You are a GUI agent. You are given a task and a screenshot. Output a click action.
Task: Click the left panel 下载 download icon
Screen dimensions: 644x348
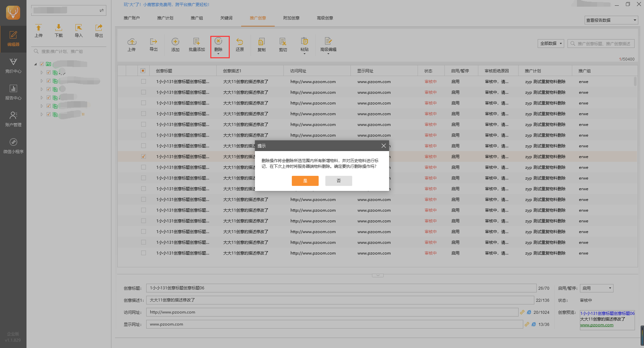[59, 27]
